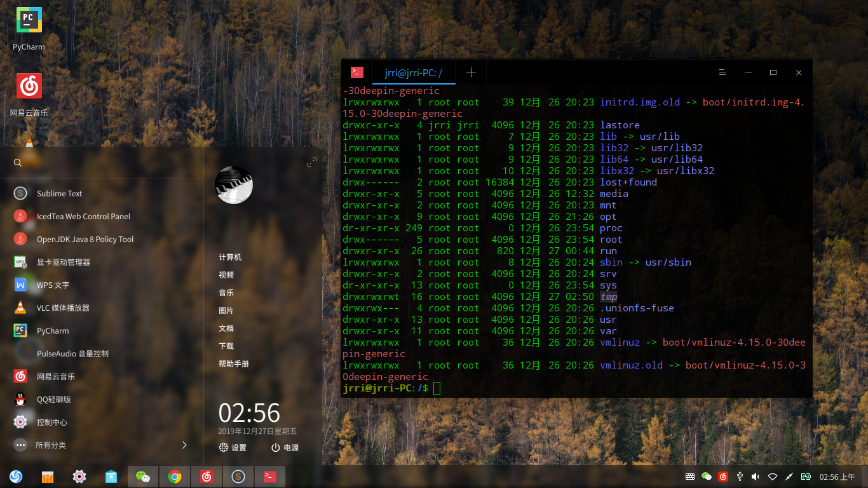Click the vmlinuz.old entry in terminal
The height and width of the screenshot is (488, 868).
[x=631, y=365]
